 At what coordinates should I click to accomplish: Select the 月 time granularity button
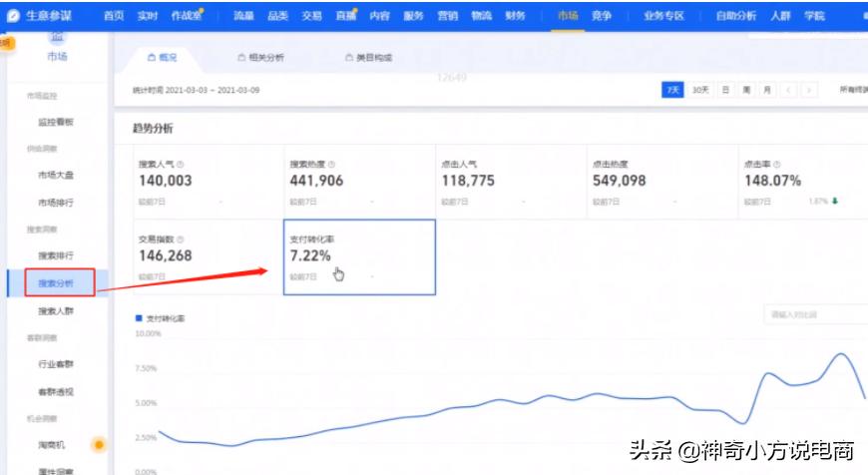(x=767, y=90)
